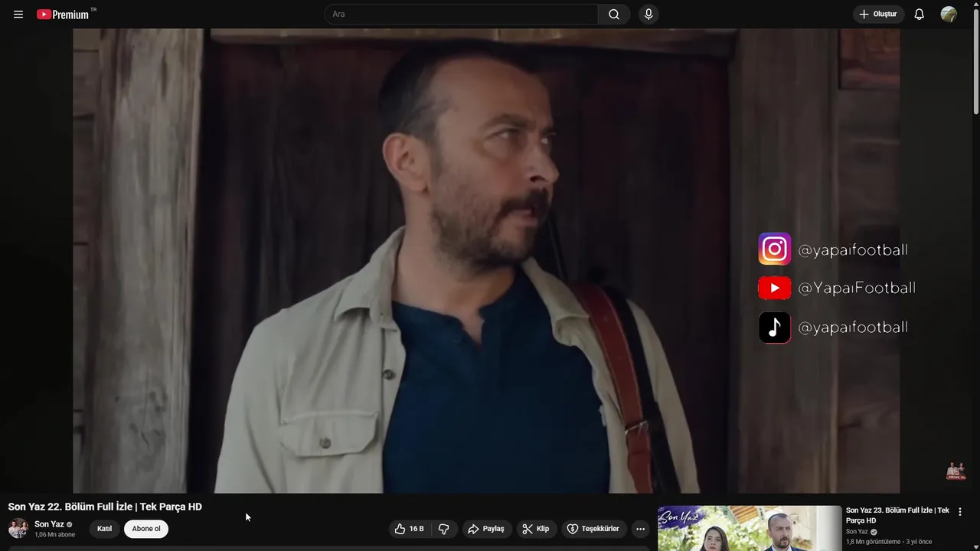Open the notifications bell

click(920, 15)
